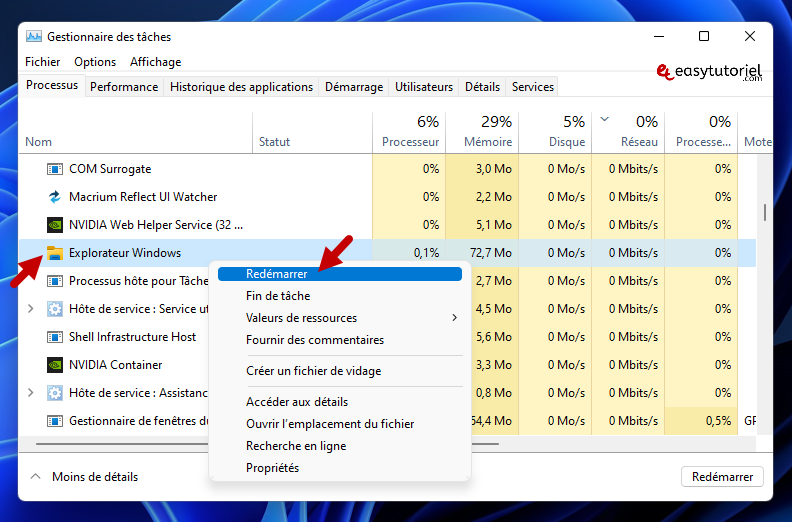Image resolution: width=792 pixels, height=522 pixels.
Task: Open the Utilisateurs tab
Action: point(424,87)
